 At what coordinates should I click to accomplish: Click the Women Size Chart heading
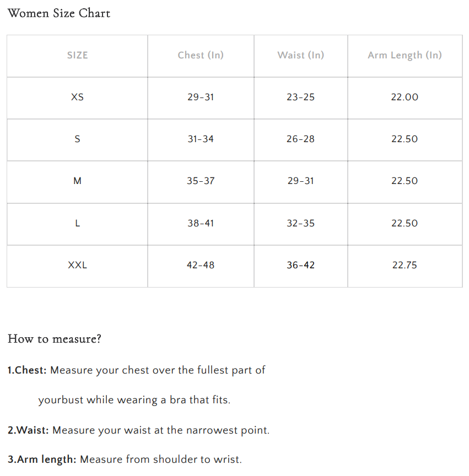59,13
